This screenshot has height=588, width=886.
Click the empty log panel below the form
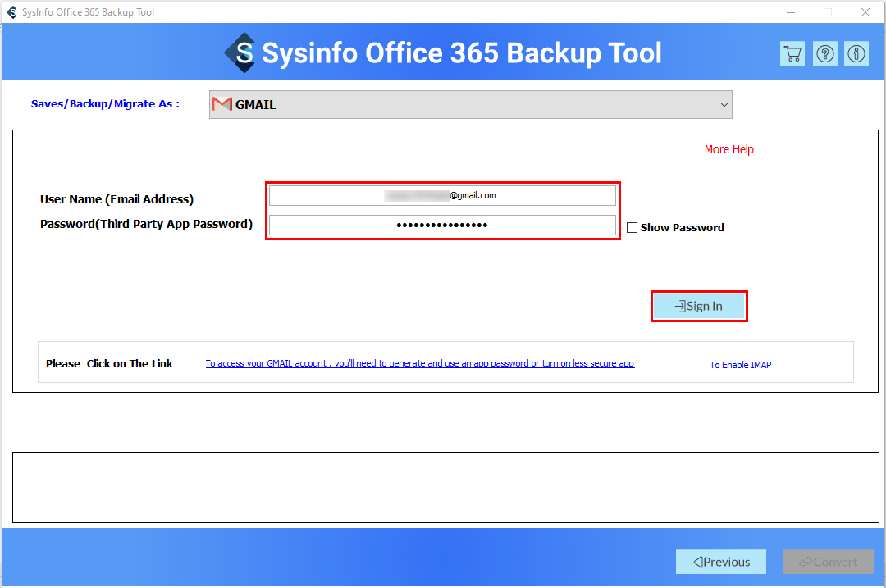click(x=442, y=486)
